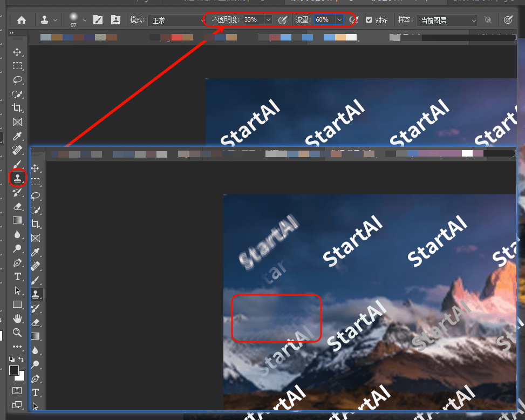The height and width of the screenshot is (420, 525).
Task: Expand the 样本 当前图层 dropdown
Action: 447,20
